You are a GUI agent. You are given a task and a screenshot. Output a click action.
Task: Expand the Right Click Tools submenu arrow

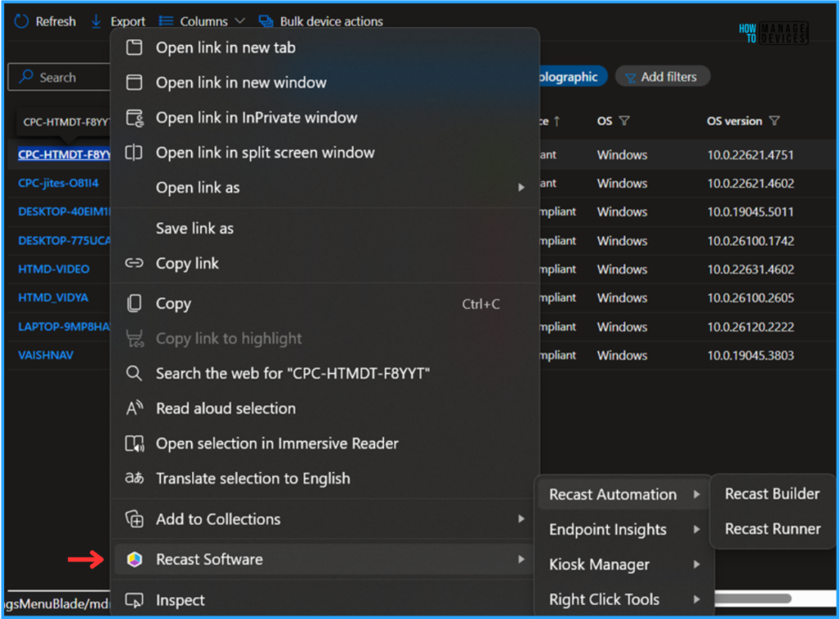click(x=696, y=599)
